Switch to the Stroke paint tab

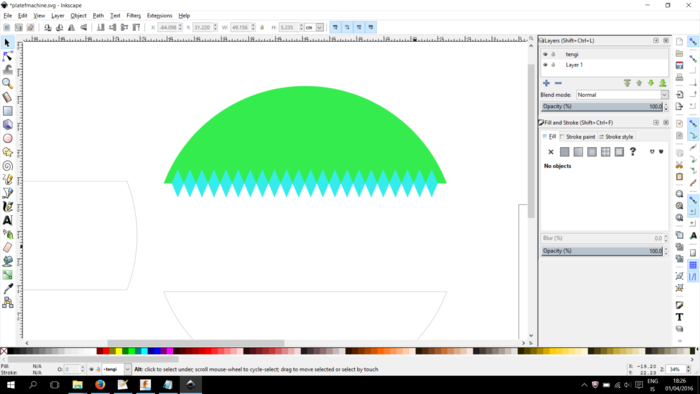click(x=578, y=137)
